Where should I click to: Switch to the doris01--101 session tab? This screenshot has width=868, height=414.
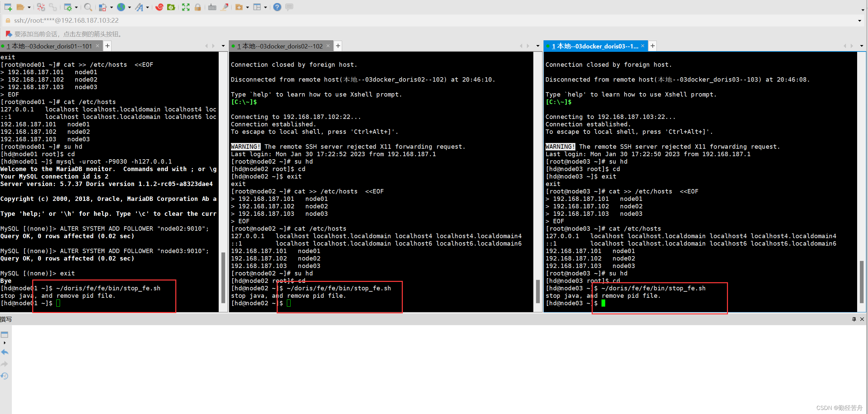pyautogui.click(x=49, y=46)
